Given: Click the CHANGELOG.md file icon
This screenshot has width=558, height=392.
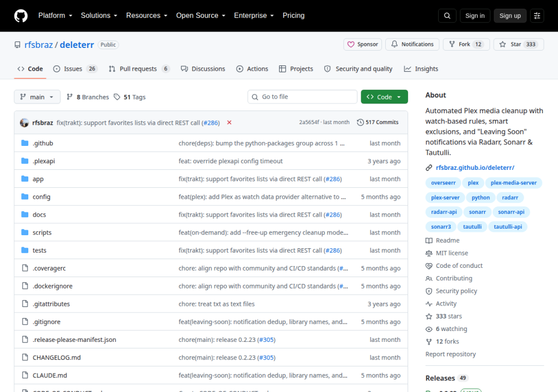Looking at the screenshot, I should pos(25,357).
